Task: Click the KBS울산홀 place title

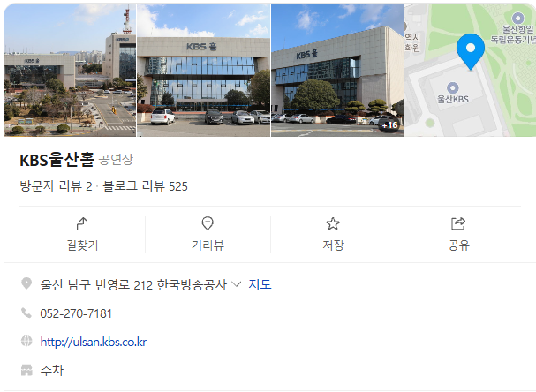Action: 57,160
